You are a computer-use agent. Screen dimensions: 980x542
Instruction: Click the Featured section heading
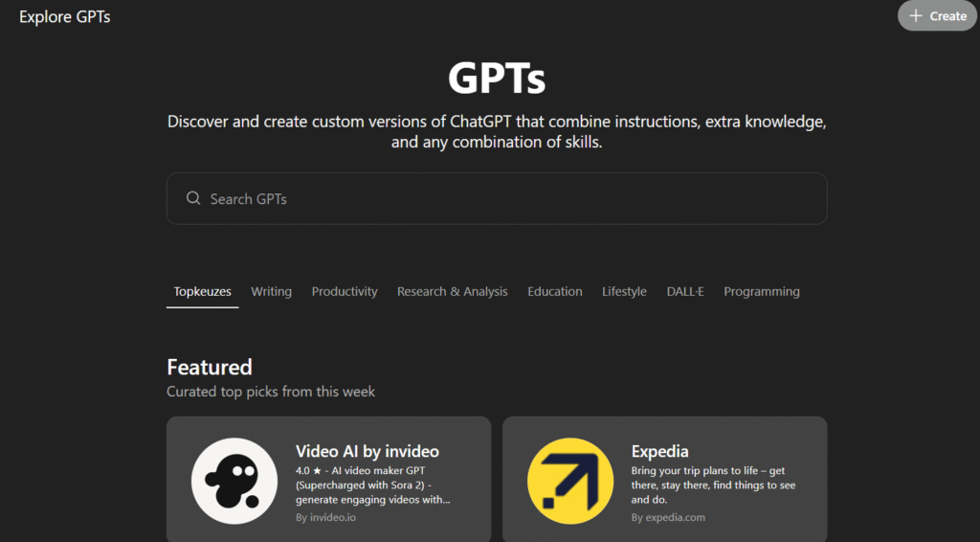(210, 367)
